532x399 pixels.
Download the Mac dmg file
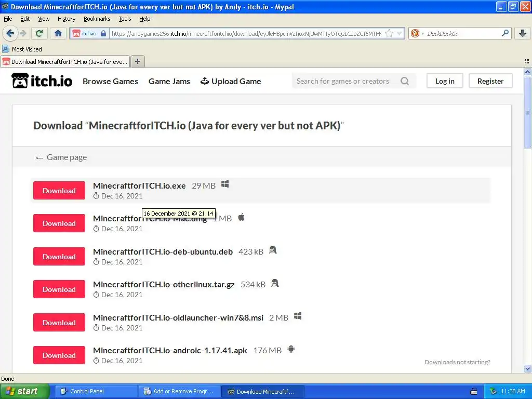tap(59, 223)
